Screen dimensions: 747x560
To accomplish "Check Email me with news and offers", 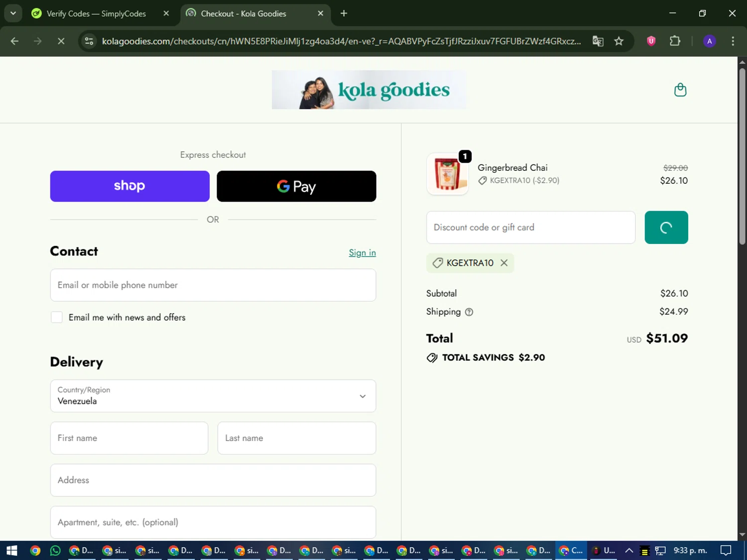I will [57, 318].
